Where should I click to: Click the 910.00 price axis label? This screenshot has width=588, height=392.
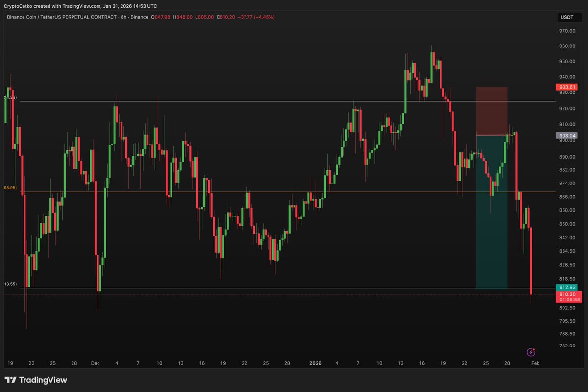coord(567,124)
